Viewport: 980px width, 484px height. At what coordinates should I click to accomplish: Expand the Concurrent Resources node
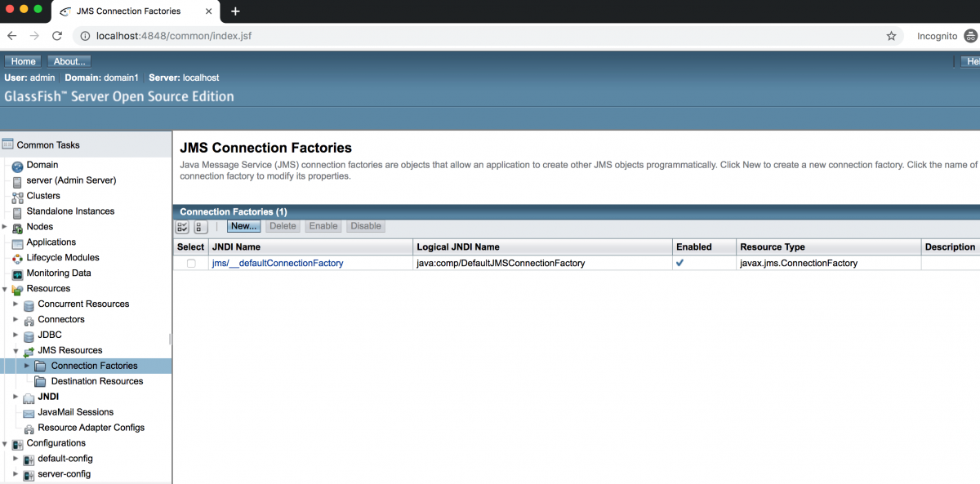point(16,304)
